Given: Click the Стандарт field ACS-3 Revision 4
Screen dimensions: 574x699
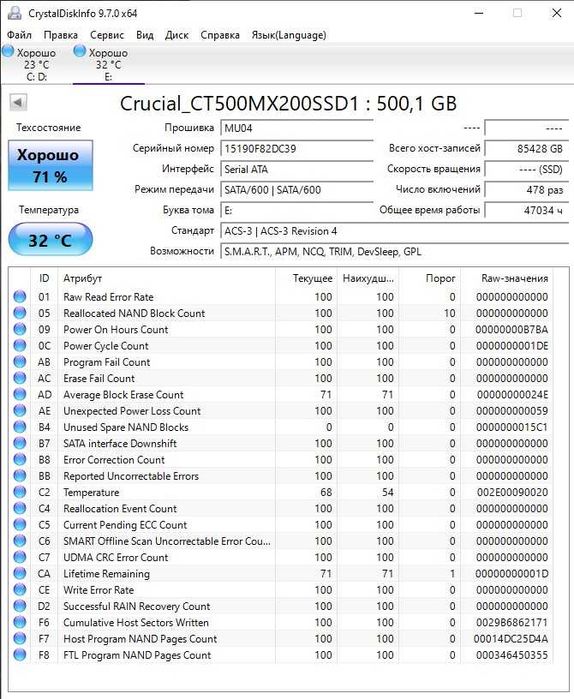Looking at the screenshot, I should click(394, 231).
